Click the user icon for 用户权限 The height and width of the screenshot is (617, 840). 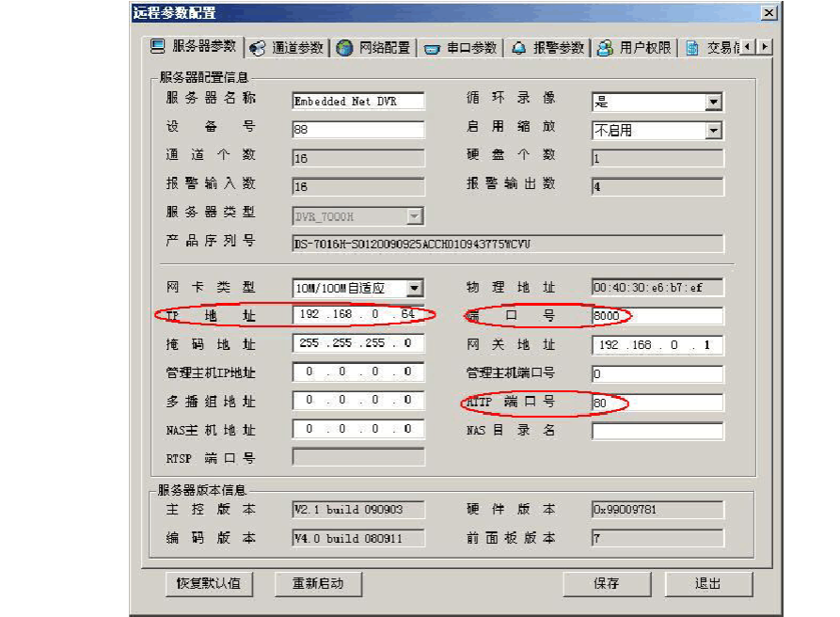(605, 48)
